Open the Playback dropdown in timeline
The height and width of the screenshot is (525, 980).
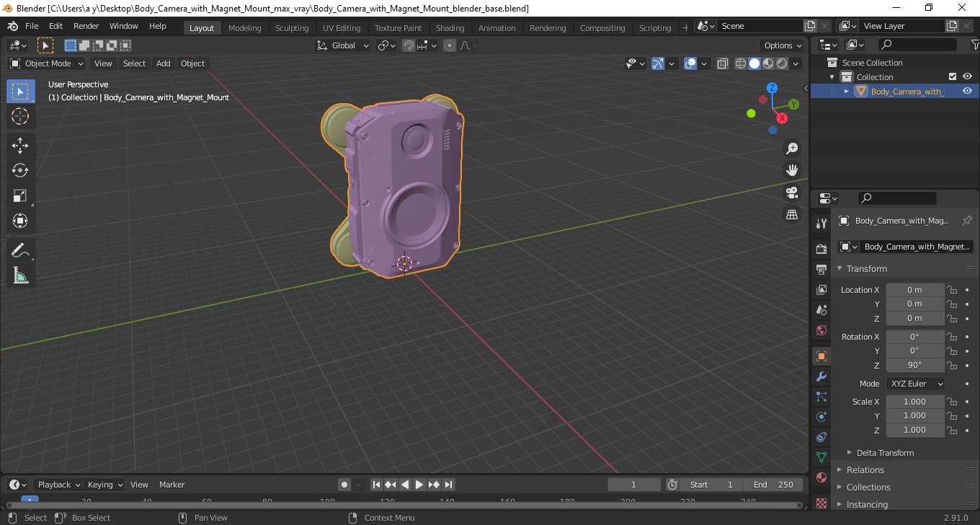coord(58,485)
